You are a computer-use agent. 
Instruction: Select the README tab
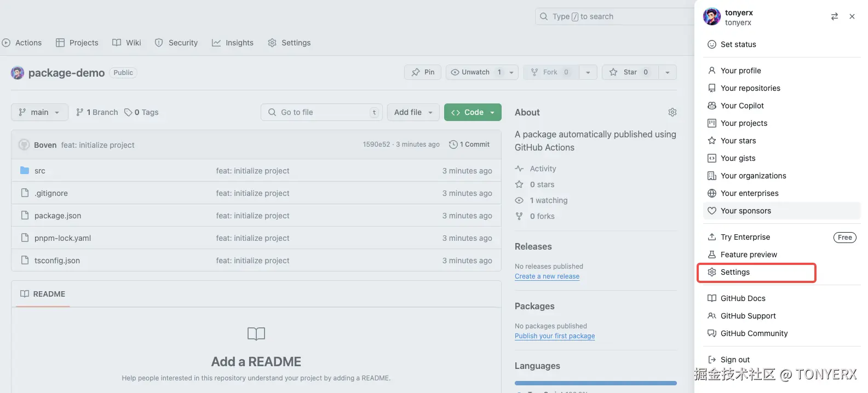tap(43, 294)
